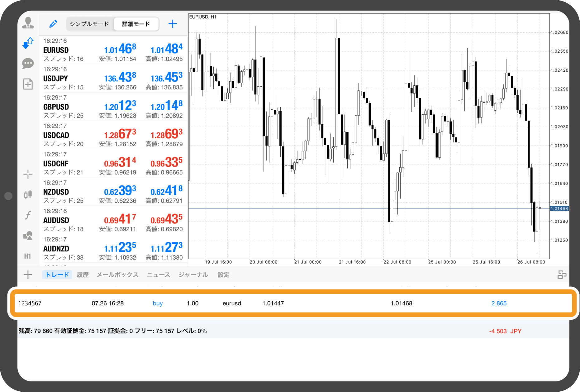Open the candlestick chart type icon
The image size is (580, 392).
(x=28, y=194)
